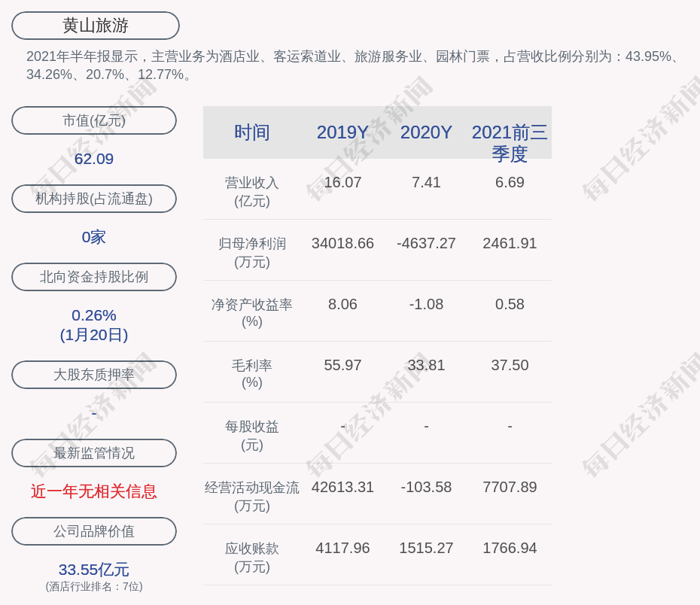Click the 应收账款(万元) row label
The image size is (700, 605).
coord(252,558)
